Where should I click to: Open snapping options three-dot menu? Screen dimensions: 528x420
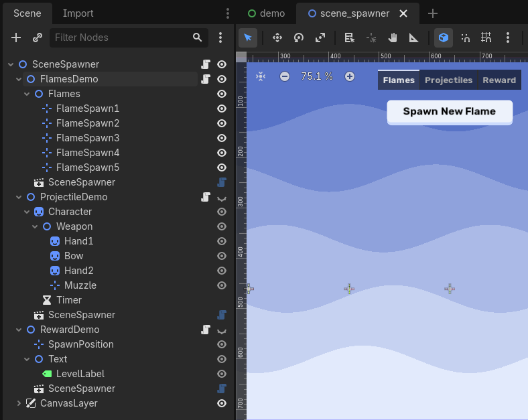508,38
